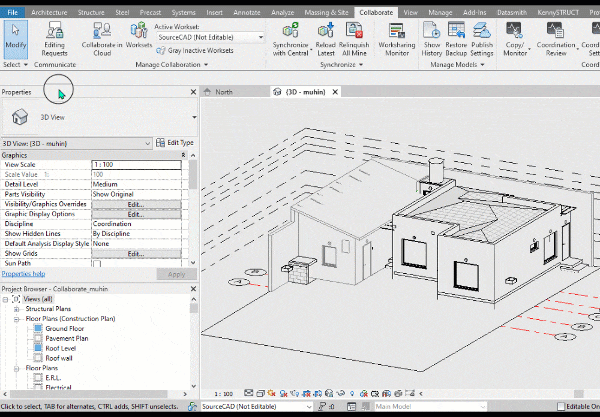Switch to the North view tab
600x417 pixels.
coord(224,92)
